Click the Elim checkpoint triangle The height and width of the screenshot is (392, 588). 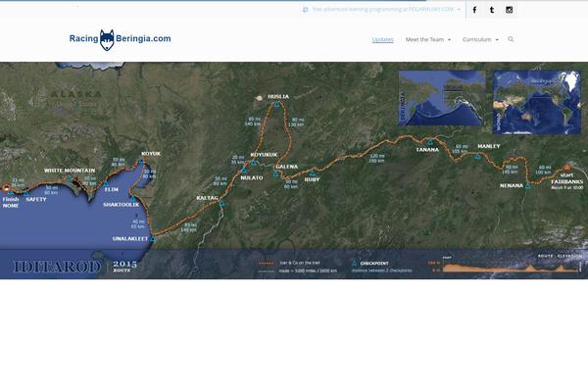coord(106,183)
